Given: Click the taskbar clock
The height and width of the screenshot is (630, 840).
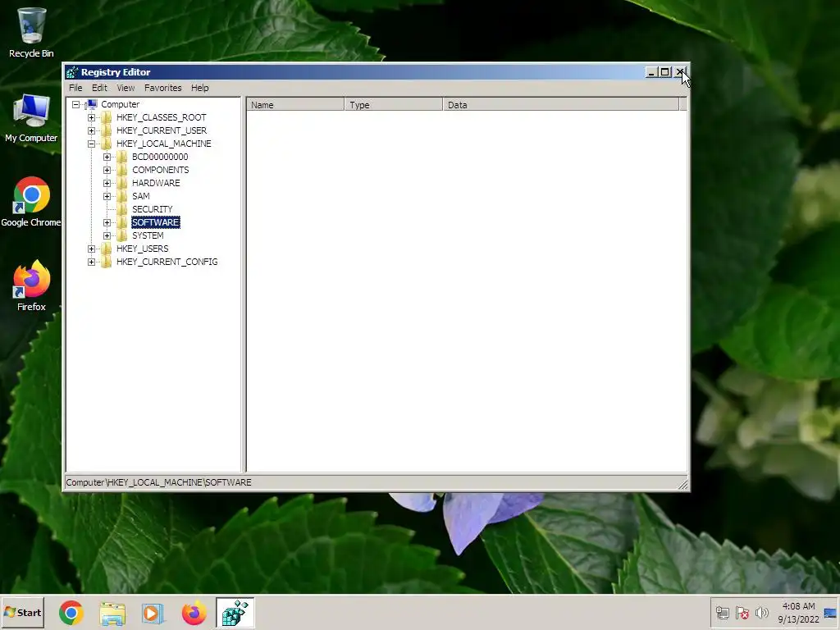Looking at the screenshot, I should coord(798,613).
